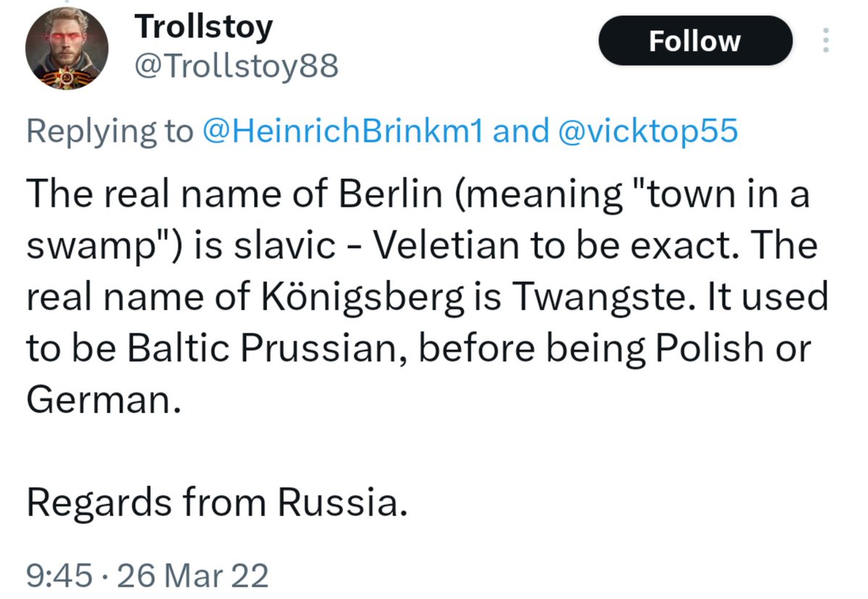This screenshot has height=599, width=868.
Task: Click the blue 'and' between mentions
Action: 521,131
